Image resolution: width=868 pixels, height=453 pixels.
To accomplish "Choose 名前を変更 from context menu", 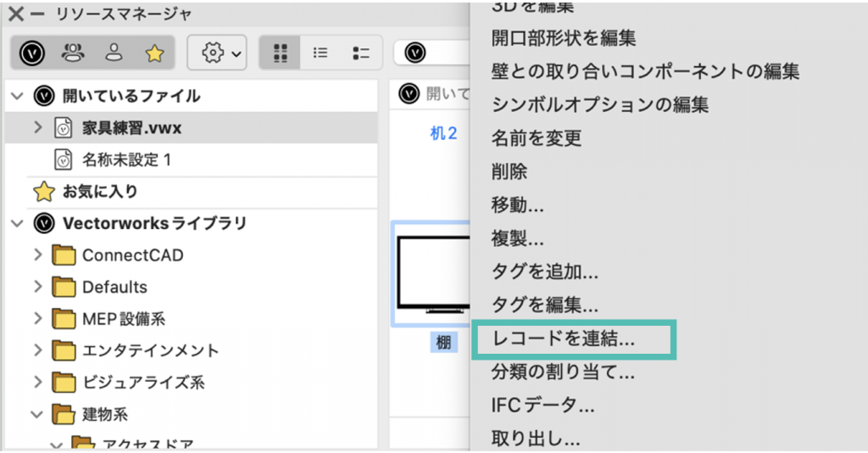I will [536, 138].
